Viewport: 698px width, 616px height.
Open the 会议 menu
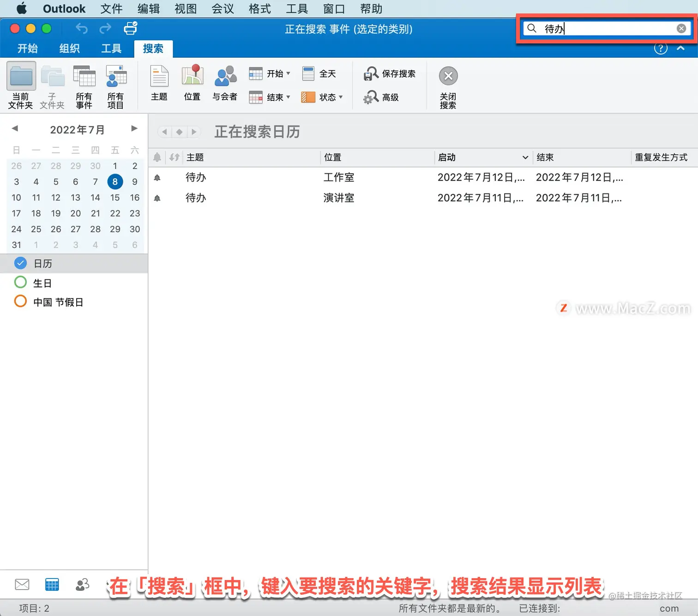(x=223, y=9)
